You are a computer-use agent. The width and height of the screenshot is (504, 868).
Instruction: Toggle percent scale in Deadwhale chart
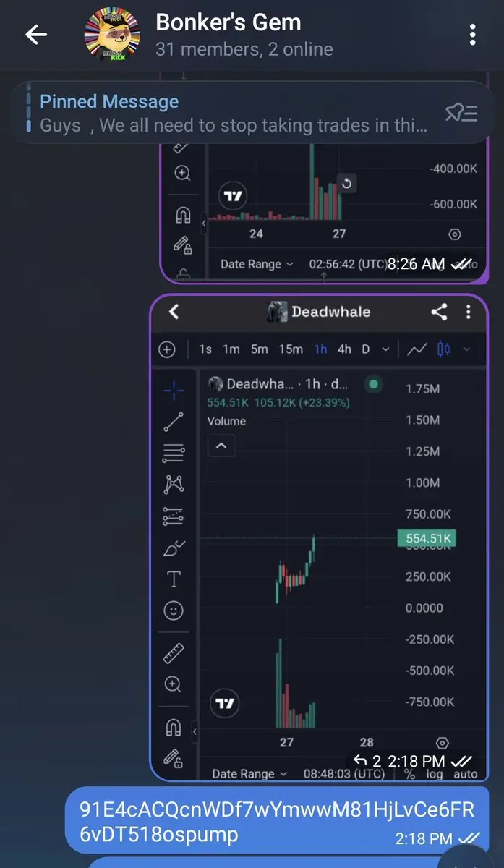click(x=410, y=774)
